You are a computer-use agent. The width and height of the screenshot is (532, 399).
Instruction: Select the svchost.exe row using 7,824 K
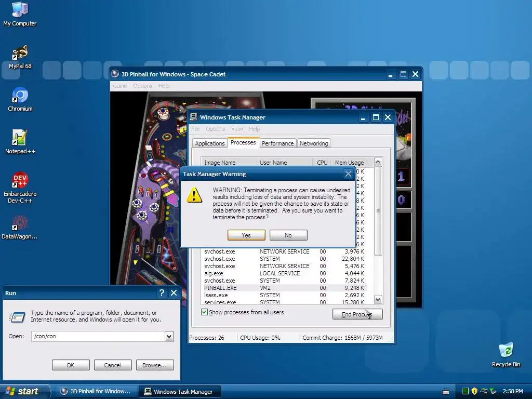tap(284, 281)
